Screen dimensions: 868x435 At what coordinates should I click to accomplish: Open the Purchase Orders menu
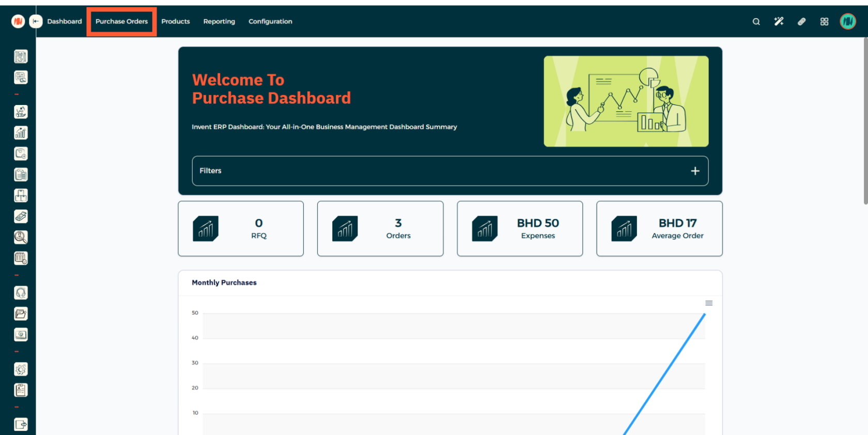121,22
